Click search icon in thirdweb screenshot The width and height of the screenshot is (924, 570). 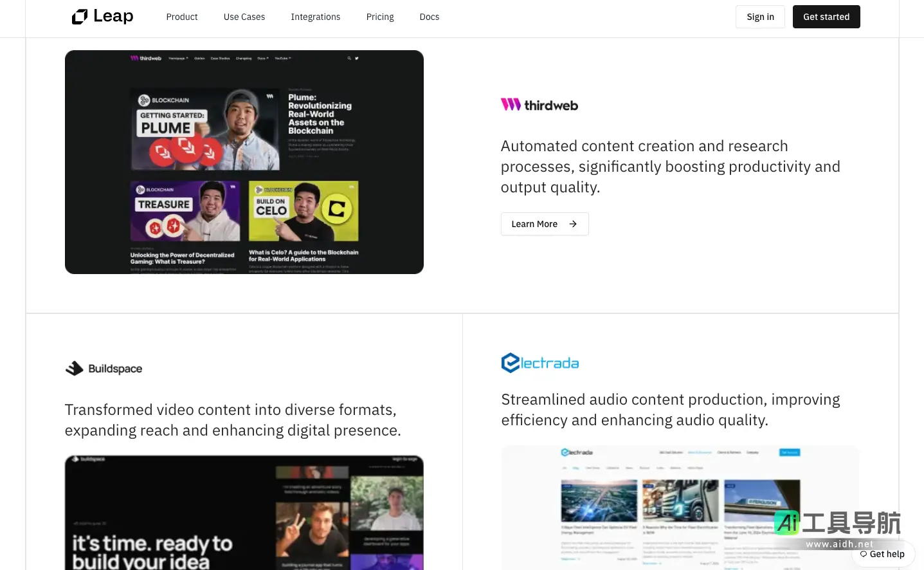[x=349, y=59]
